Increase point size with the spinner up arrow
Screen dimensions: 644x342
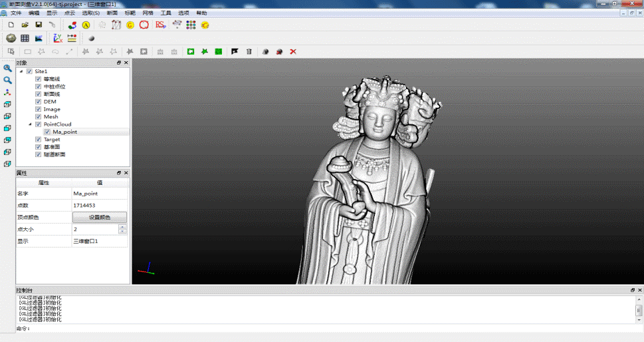[x=122, y=226]
